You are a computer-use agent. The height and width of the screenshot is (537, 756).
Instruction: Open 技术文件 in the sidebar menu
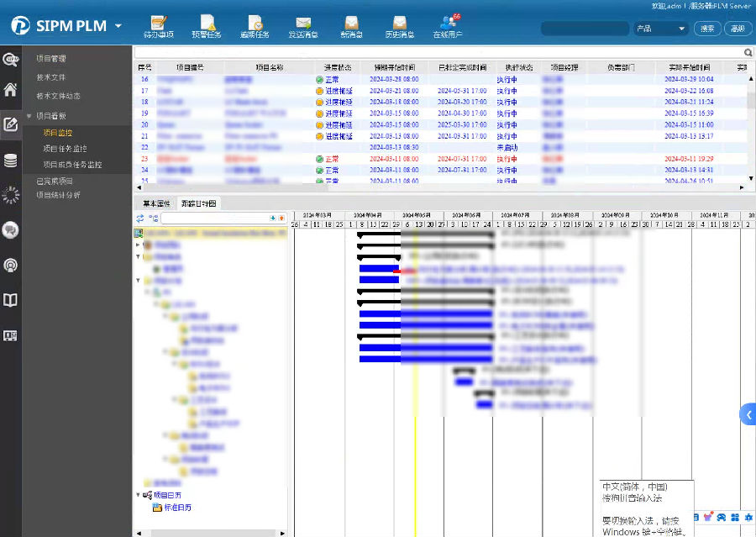pyautogui.click(x=51, y=77)
